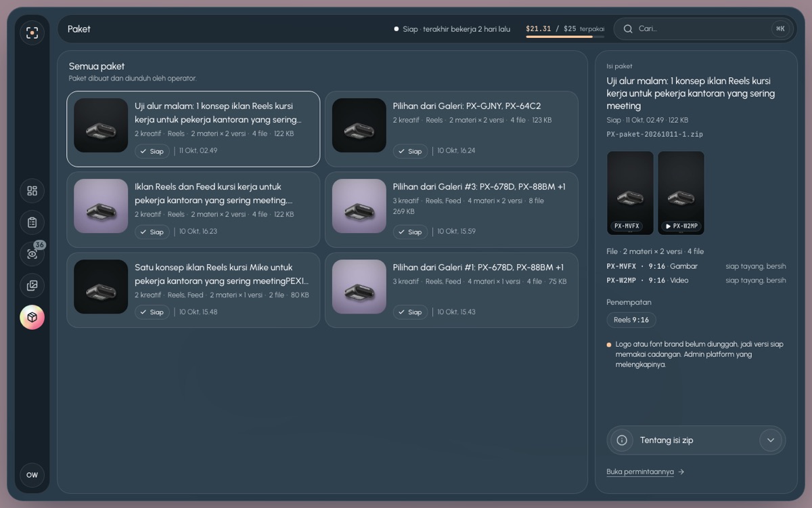Open the OW user avatar

click(32, 475)
